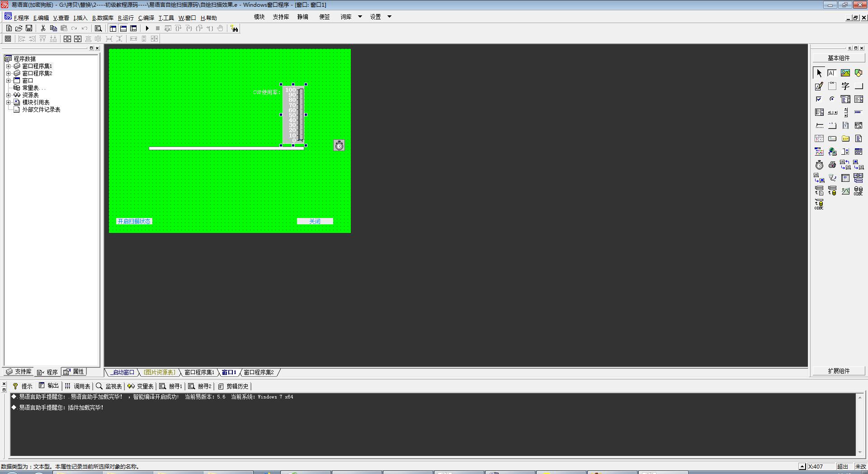
Task: Select the progress bar component icon
Action: point(859,112)
